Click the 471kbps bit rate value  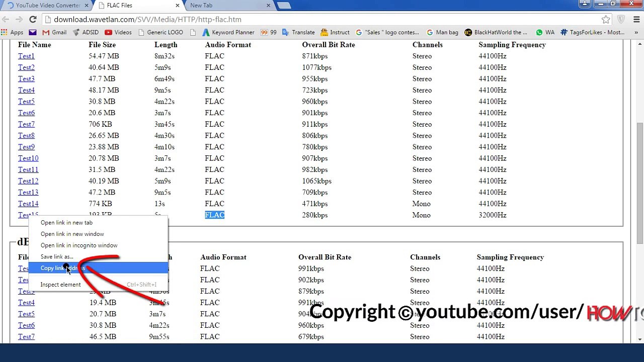314,204
